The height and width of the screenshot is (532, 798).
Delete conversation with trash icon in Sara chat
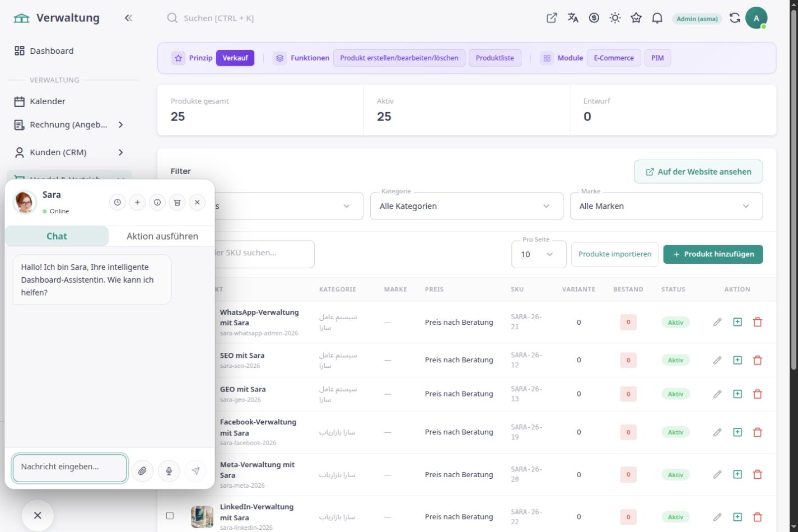coord(177,202)
